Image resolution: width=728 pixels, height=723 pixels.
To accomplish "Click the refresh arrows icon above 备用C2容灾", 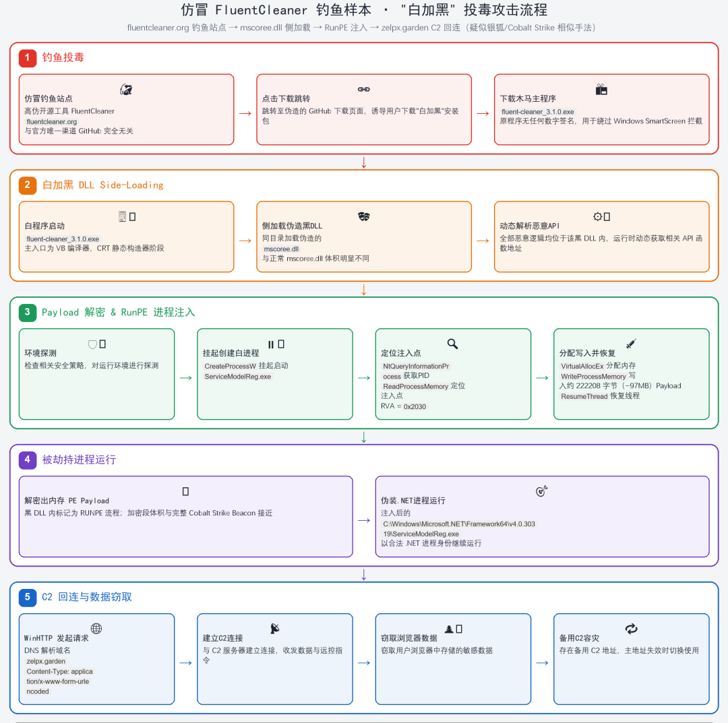I will tap(632, 629).
